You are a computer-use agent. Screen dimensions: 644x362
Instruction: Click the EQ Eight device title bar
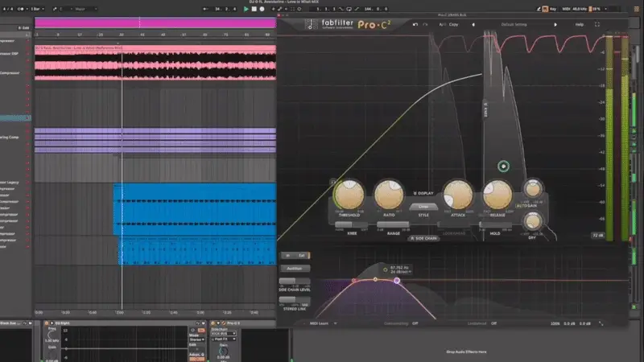[126, 323]
